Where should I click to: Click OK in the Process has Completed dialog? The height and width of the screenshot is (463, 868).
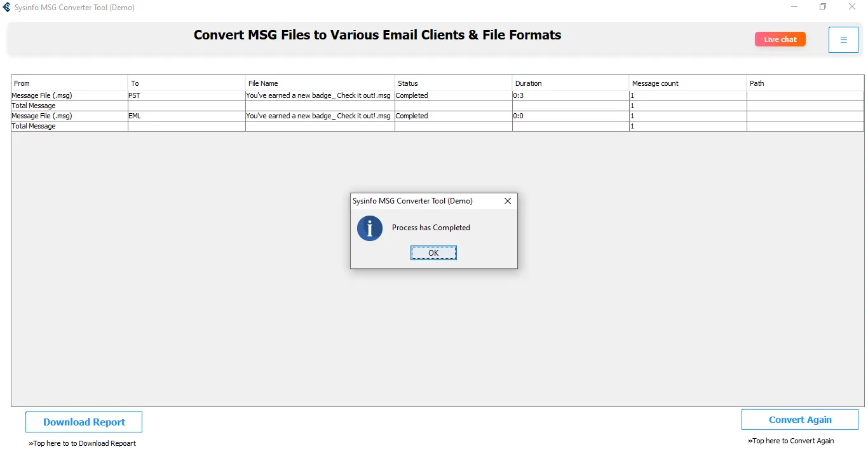pyautogui.click(x=433, y=253)
